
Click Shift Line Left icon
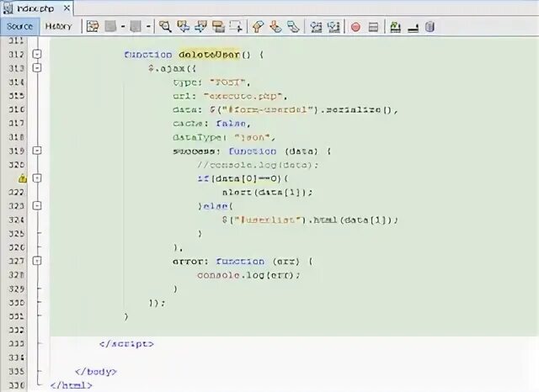pyautogui.click(x=316, y=26)
